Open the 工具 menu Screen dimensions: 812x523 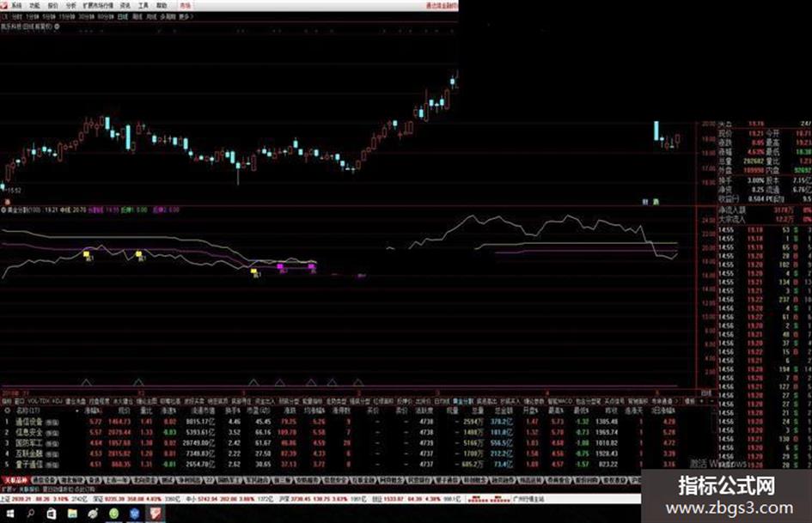tap(143, 6)
